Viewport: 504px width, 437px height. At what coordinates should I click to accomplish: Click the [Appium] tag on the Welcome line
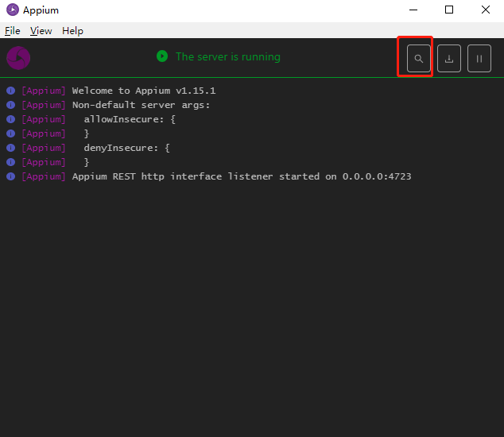[44, 91]
